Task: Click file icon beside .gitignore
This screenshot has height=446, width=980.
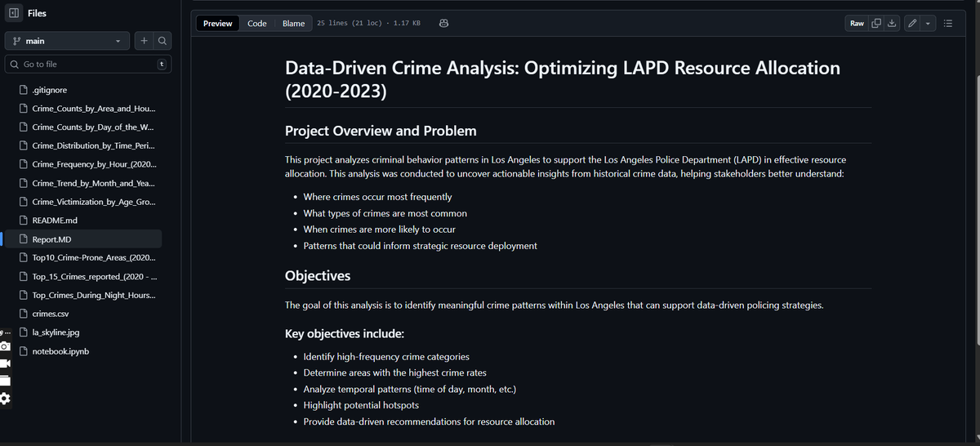Action: [24, 89]
